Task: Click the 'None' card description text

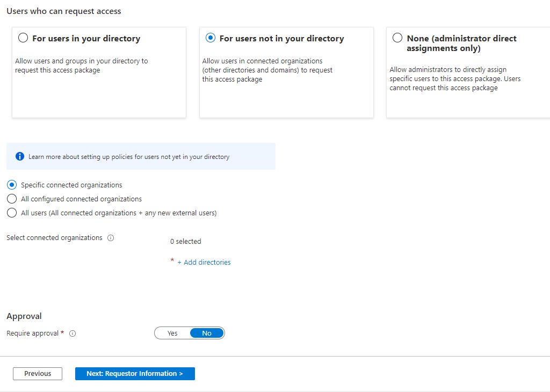Action: [455, 78]
